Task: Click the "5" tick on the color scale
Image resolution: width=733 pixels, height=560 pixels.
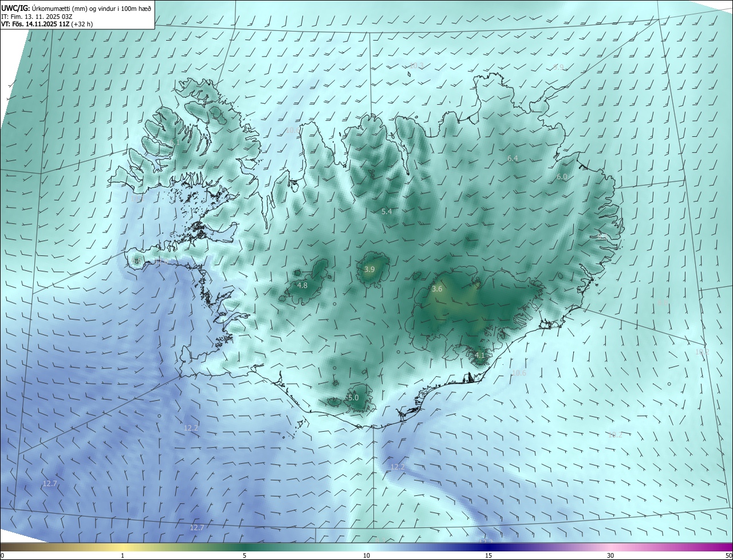Action: [245, 555]
